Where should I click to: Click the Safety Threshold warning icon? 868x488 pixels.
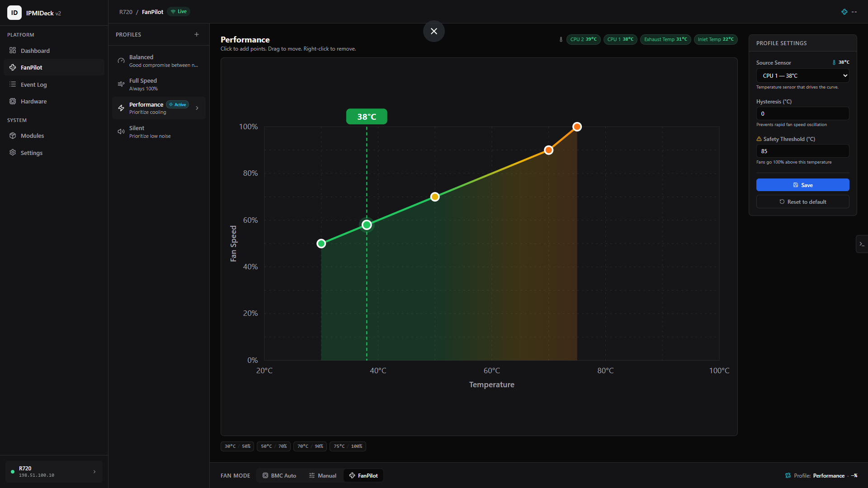pyautogui.click(x=759, y=139)
